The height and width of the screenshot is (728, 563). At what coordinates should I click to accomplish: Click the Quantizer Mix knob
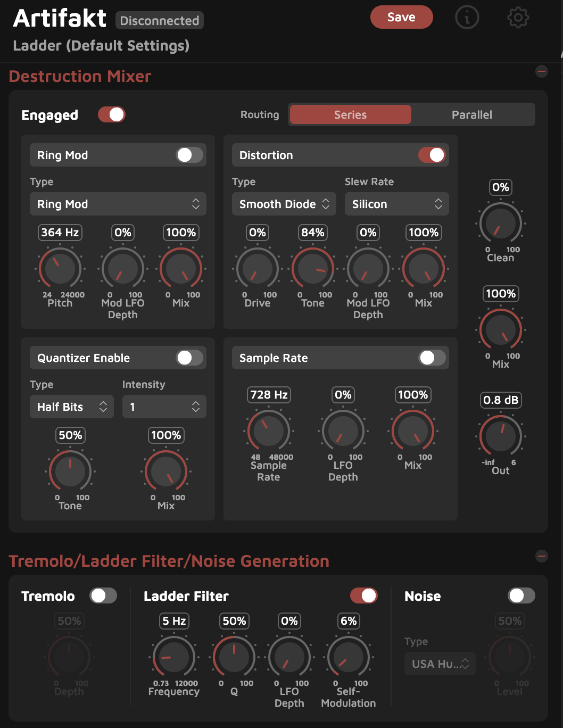pos(166,471)
